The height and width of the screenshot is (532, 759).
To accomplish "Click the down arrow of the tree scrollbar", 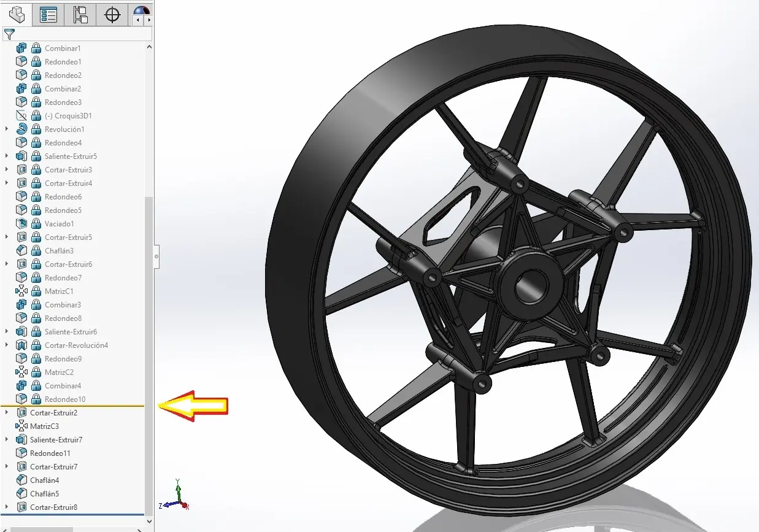I will [148, 521].
